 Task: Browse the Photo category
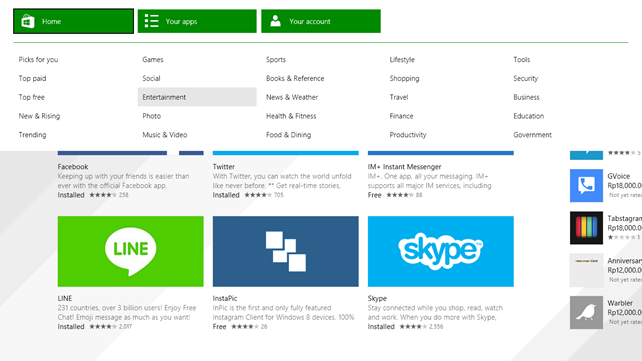point(151,116)
